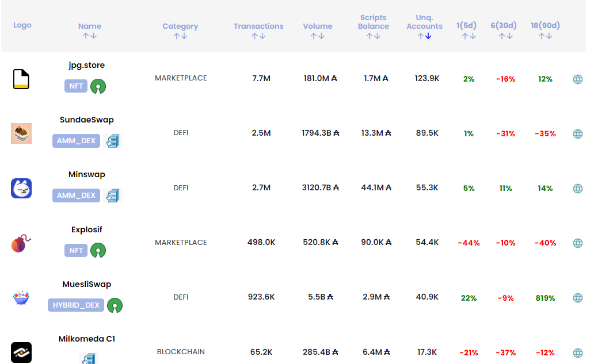The image size is (594, 364).
Task: Click the open-source badge under jpg.store
Action: point(98,86)
